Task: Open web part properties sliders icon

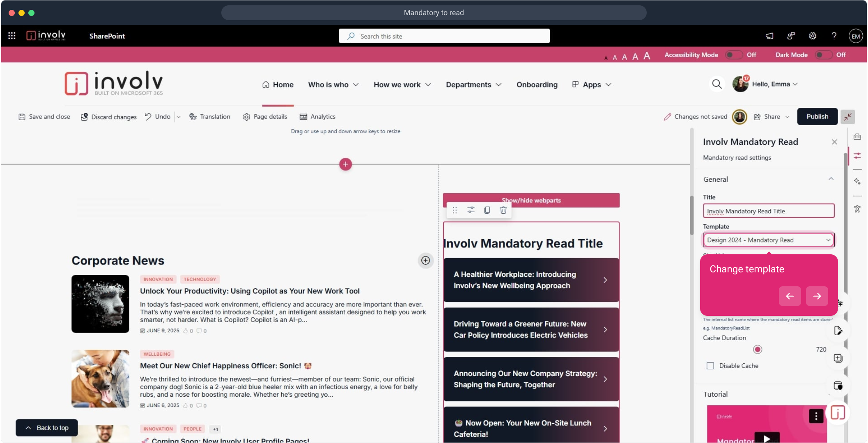Action: tap(471, 210)
